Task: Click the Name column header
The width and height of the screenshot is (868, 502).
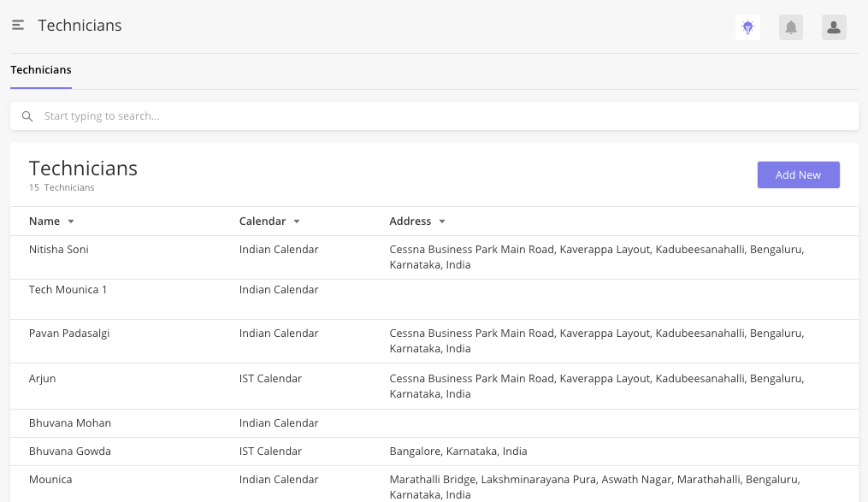Action: tap(44, 221)
